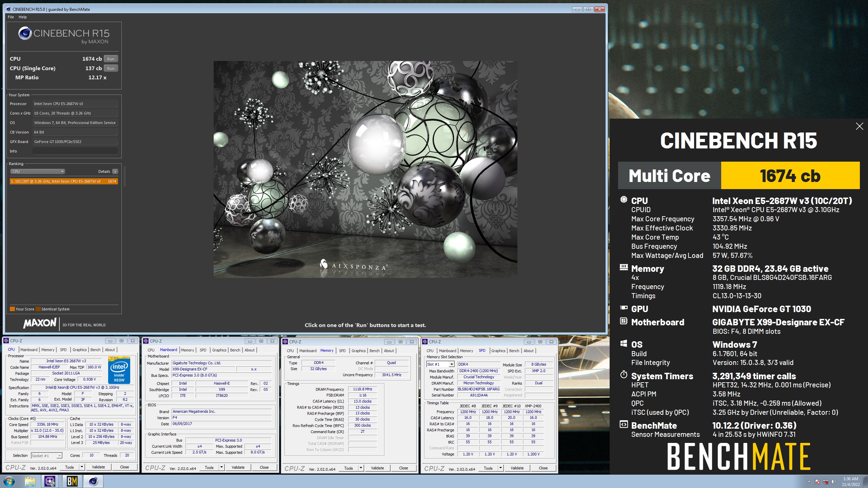Click the Part Number BLS8G4D240FSB.16FARG field

pos(479,389)
